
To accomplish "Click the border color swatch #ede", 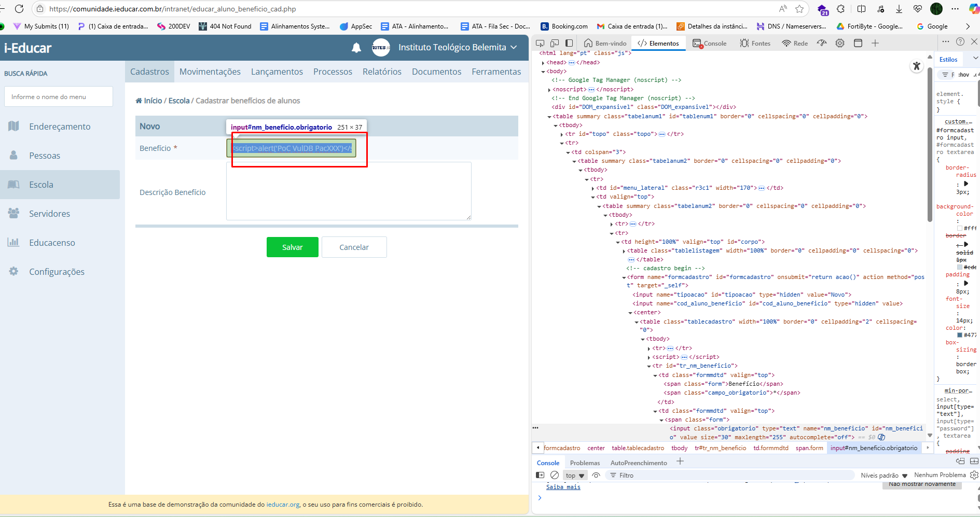I will point(960,267).
